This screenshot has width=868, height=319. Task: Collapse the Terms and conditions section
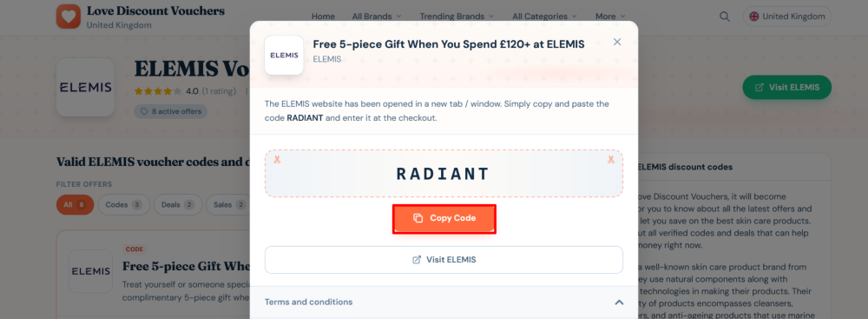tap(619, 302)
